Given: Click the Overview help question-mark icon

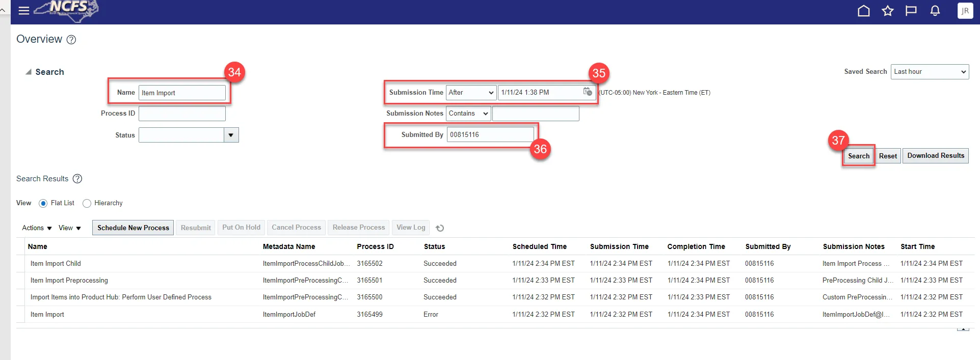Looking at the screenshot, I should (x=71, y=40).
